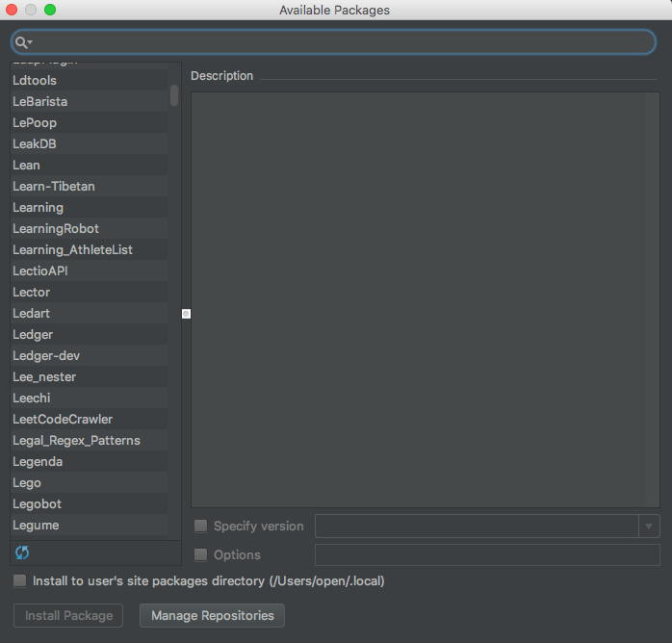This screenshot has width=672, height=643.
Task: Select the Lean package
Action: pos(90,166)
